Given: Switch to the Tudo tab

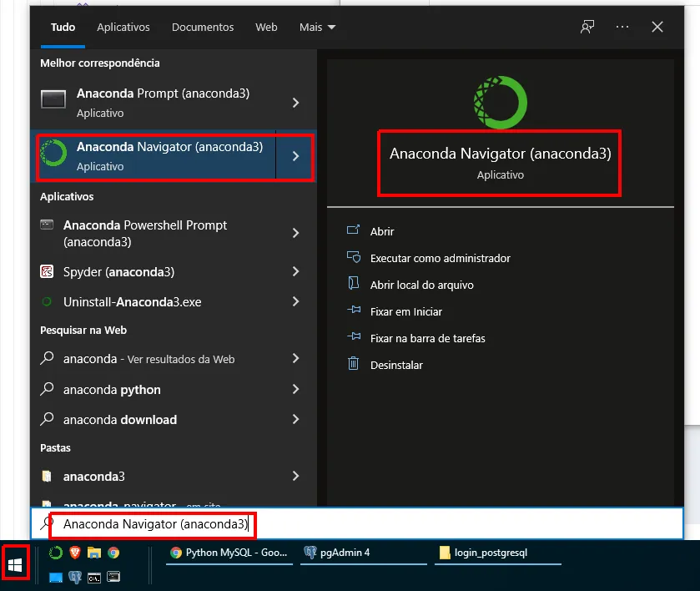Looking at the screenshot, I should pyautogui.click(x=63, y=28).
